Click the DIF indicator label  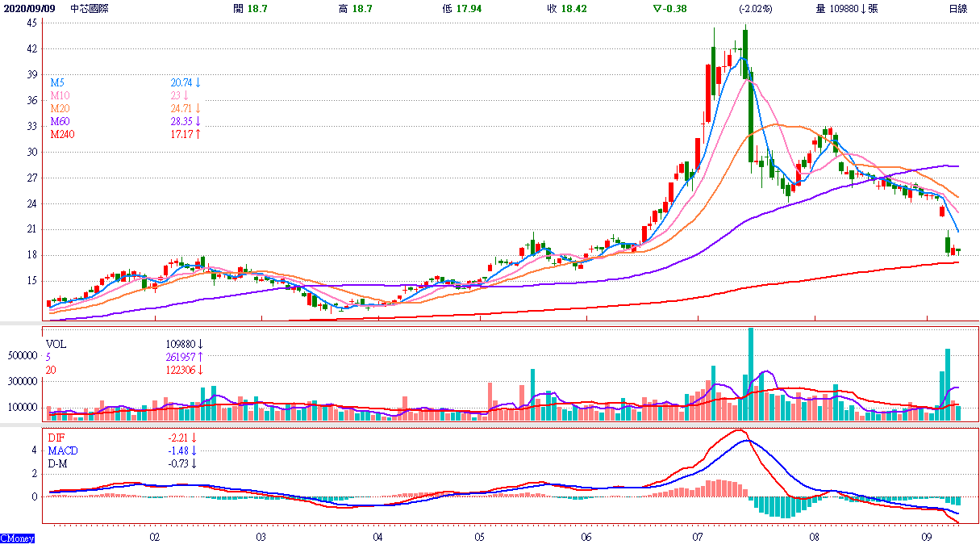tap(55, 438)
